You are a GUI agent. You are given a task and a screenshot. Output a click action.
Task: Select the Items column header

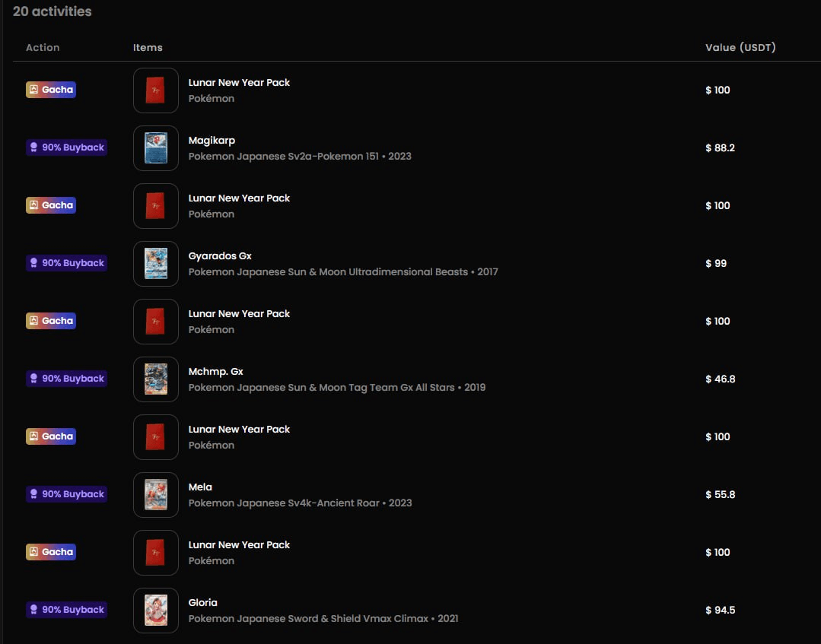point(148,47)
